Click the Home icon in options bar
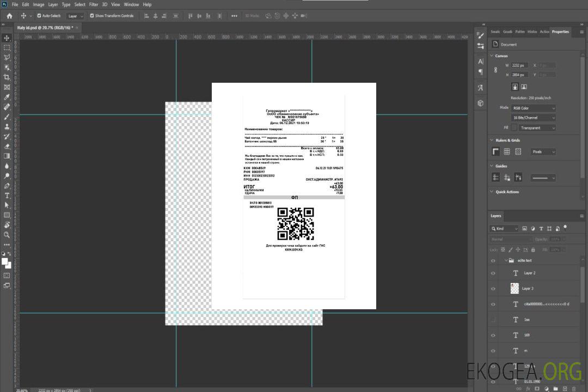588x392 pixels. pyautogui.click(x=9, y=16)
